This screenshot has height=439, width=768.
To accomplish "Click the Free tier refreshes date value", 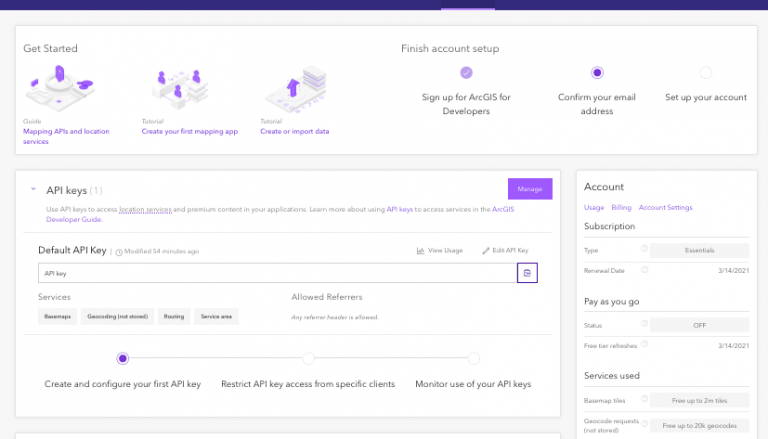I will [733, 345].
